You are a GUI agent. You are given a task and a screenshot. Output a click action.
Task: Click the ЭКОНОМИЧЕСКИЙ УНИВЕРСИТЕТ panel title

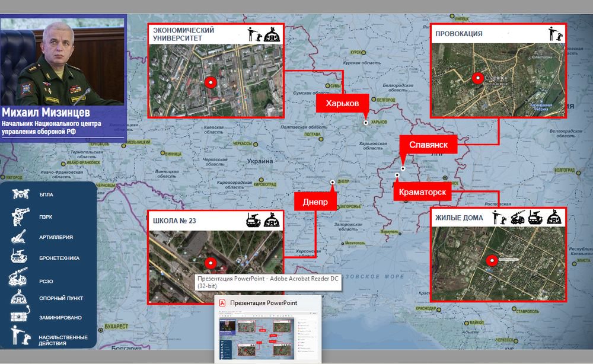pyautogui.click(x=184, y=34)
